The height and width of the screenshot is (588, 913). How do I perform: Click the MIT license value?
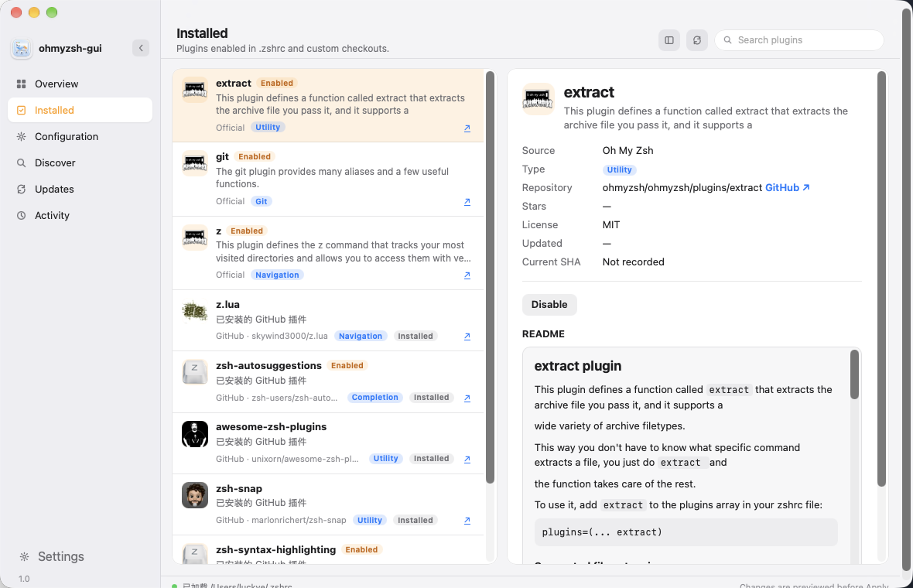coord(610,224)
